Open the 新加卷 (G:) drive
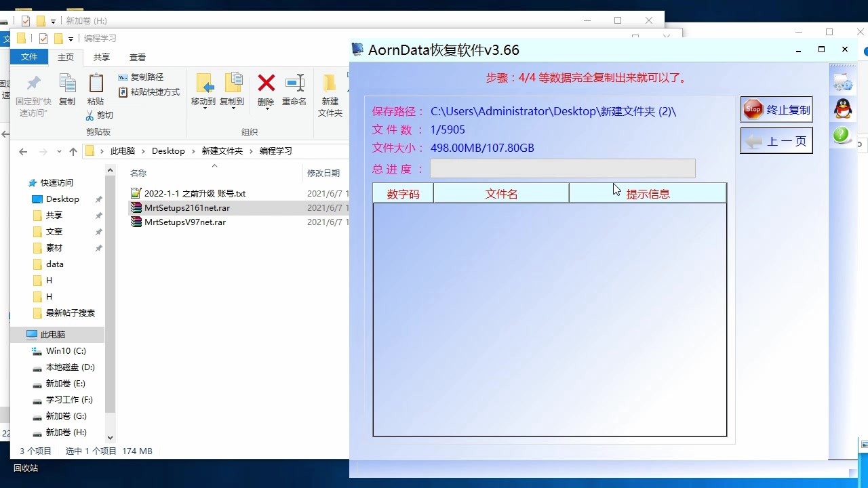The height and width of the screenshot is (488, 868). (66, 416)
